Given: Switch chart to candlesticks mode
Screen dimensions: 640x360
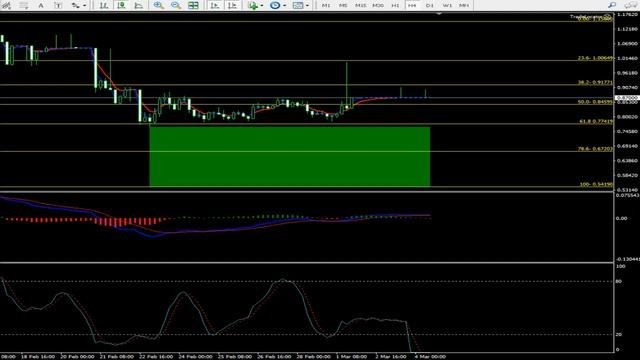Looking at the screenshot, I should (x=121, y=5).
